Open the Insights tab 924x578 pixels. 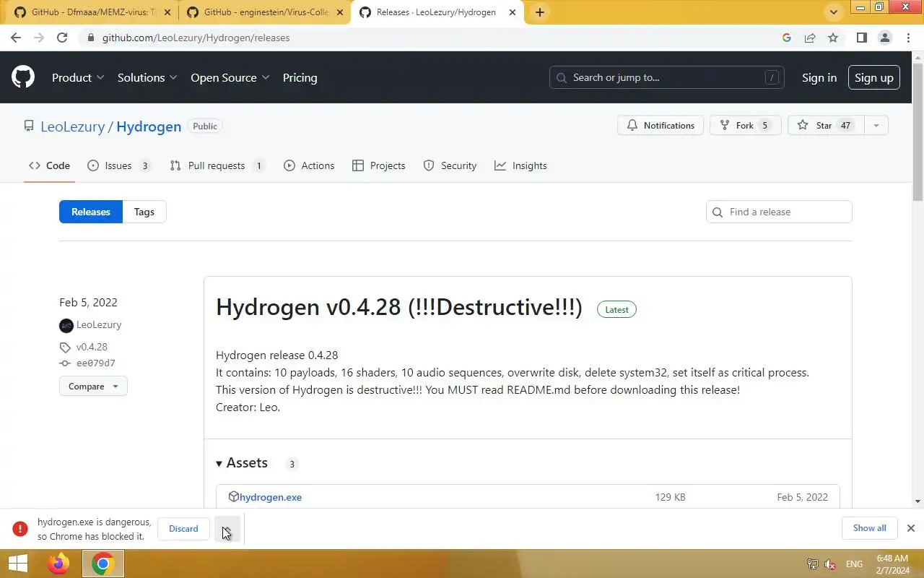point(520,165)
